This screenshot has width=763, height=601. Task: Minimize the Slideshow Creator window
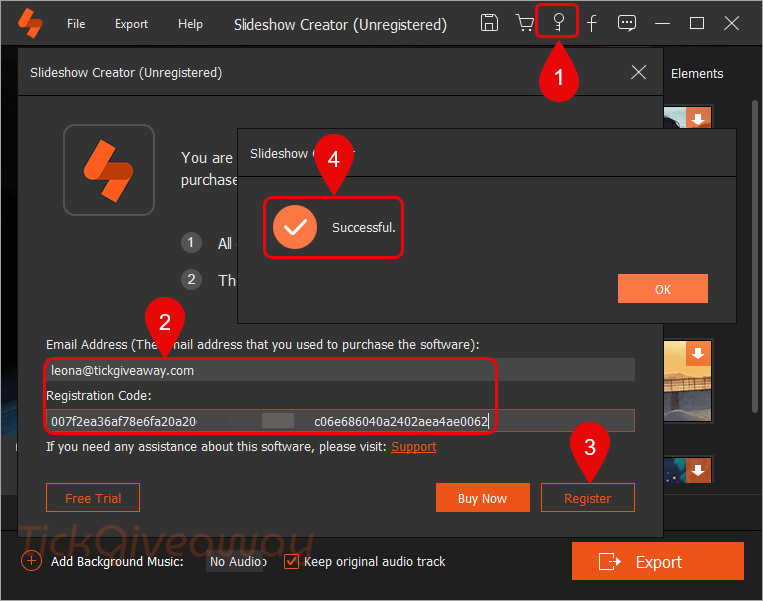(x=662, y=23)
